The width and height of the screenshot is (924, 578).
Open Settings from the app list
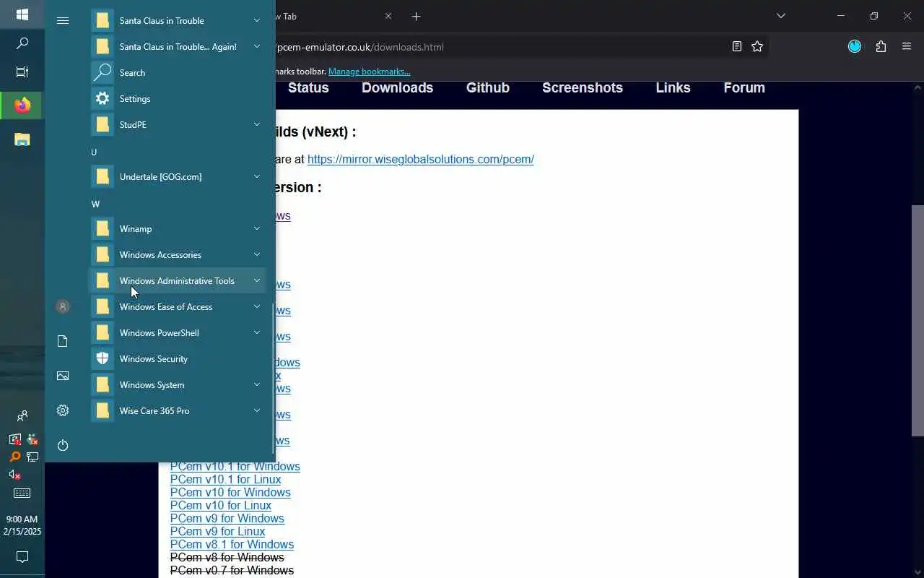[x=178, y=98]
